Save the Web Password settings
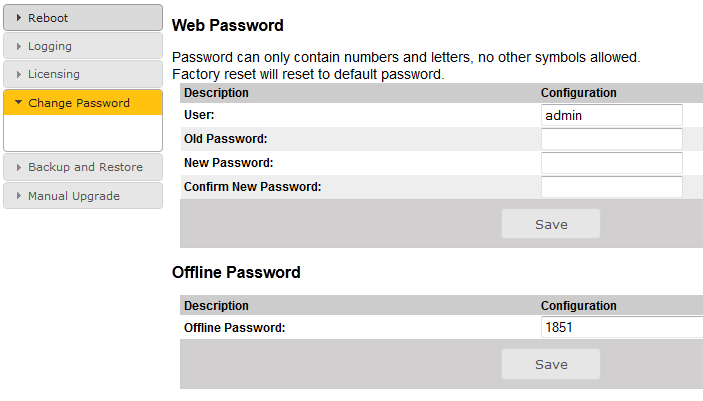 pos(551,224)
